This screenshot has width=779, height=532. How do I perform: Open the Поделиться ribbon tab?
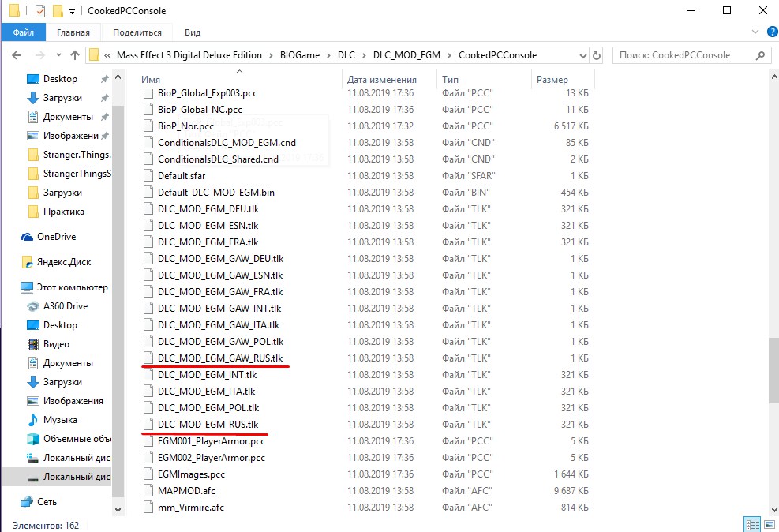(x=137, y=32)
